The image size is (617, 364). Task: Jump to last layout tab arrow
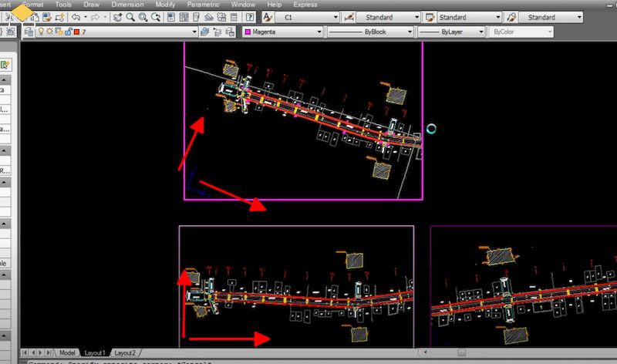tap(49, 352)
